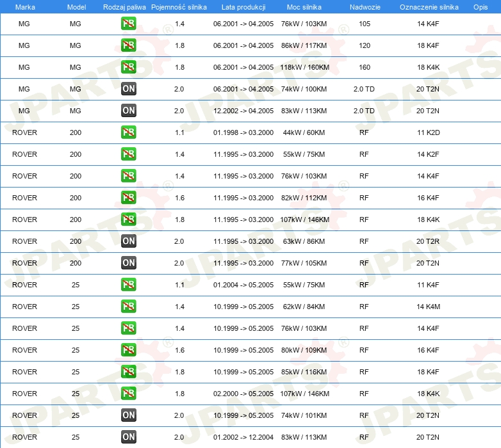Click petrol icon for Rover 200 1.1 11 K2D
Viewport: 501px width, 448px height.
(128, 132)
